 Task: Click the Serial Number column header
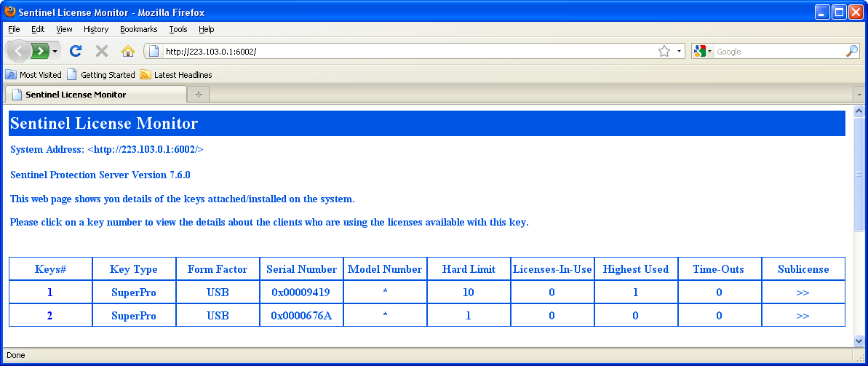point(301,269)
